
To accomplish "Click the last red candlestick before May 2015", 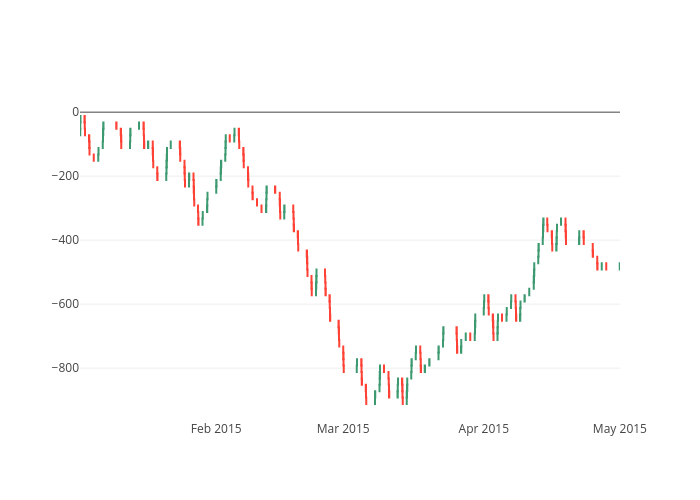I will pos(605,266).
